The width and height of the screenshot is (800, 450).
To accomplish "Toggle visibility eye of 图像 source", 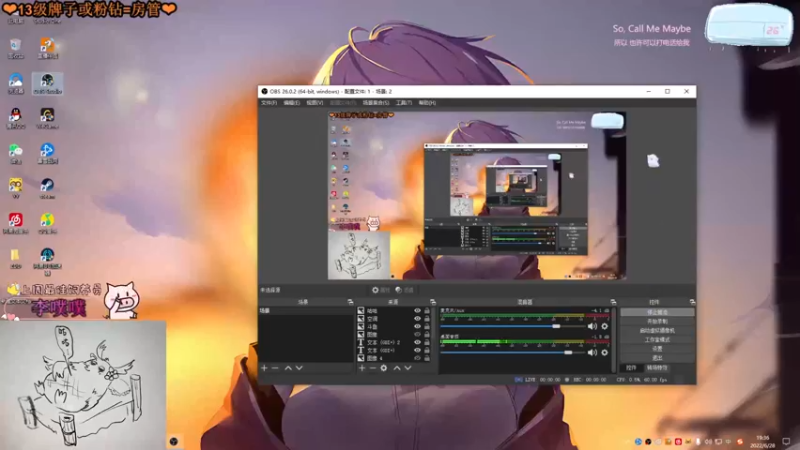I will click(417, 334).
